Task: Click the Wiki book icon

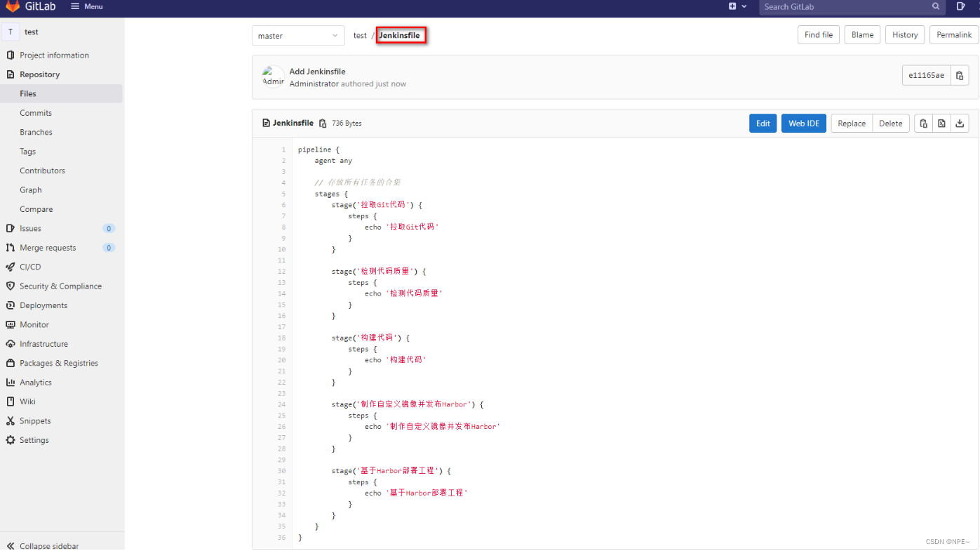Action: click(x=11, y=401)
